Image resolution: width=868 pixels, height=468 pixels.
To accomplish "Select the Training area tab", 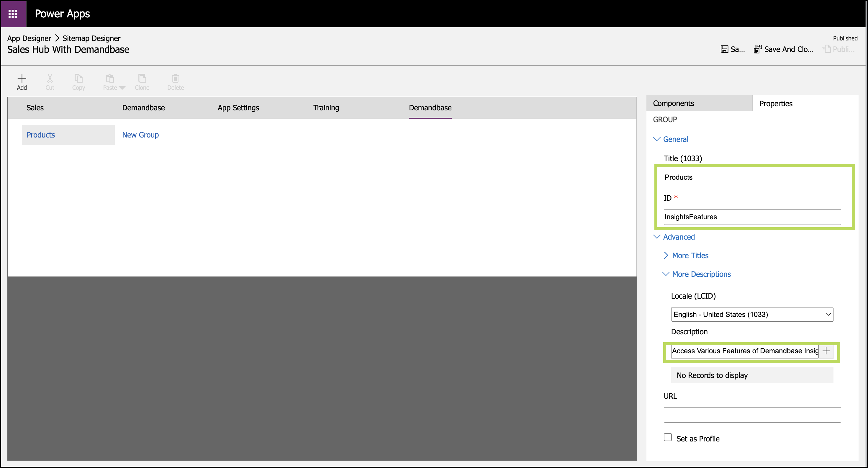I will [x=326, y=108].
